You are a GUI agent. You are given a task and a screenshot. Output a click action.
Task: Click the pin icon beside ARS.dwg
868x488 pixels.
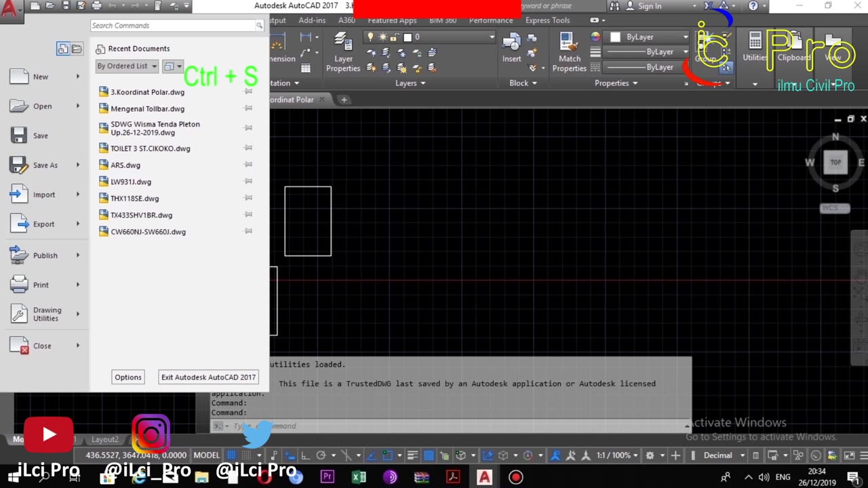pos(248,165)
